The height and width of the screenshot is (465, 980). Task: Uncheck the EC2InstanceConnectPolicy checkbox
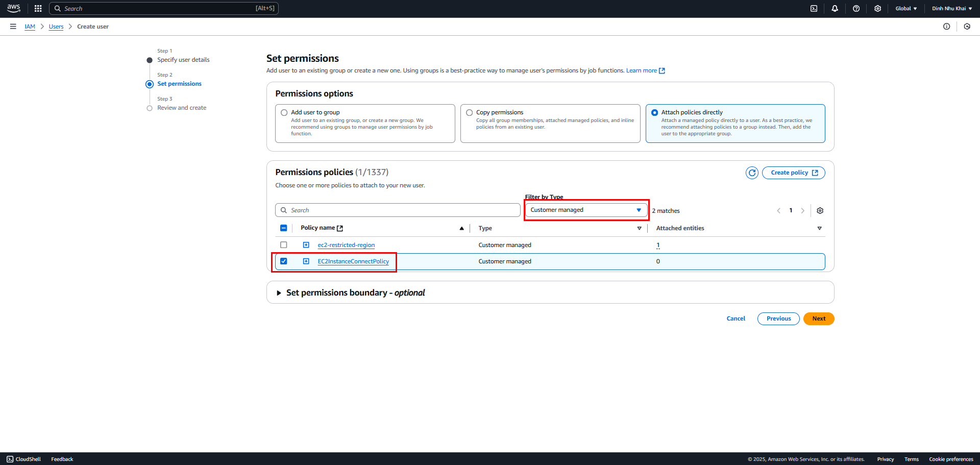[284, 261]
